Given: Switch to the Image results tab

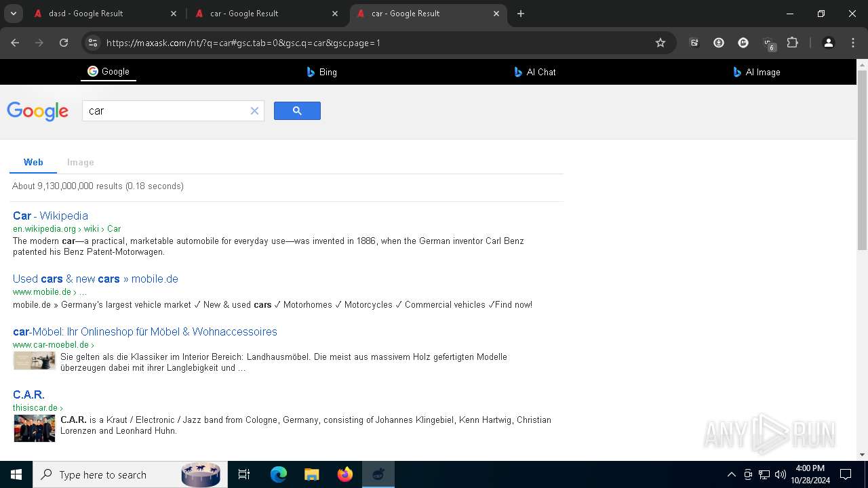Looking at the screenshot, I should (x=80, y=162).
